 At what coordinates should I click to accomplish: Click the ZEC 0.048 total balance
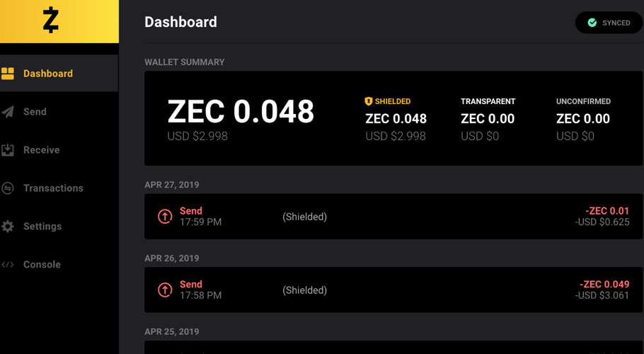point(241,112)
